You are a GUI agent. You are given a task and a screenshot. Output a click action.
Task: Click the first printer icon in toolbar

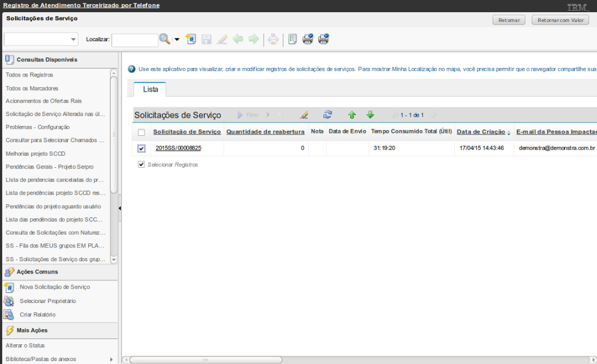[x=308, y=39]
